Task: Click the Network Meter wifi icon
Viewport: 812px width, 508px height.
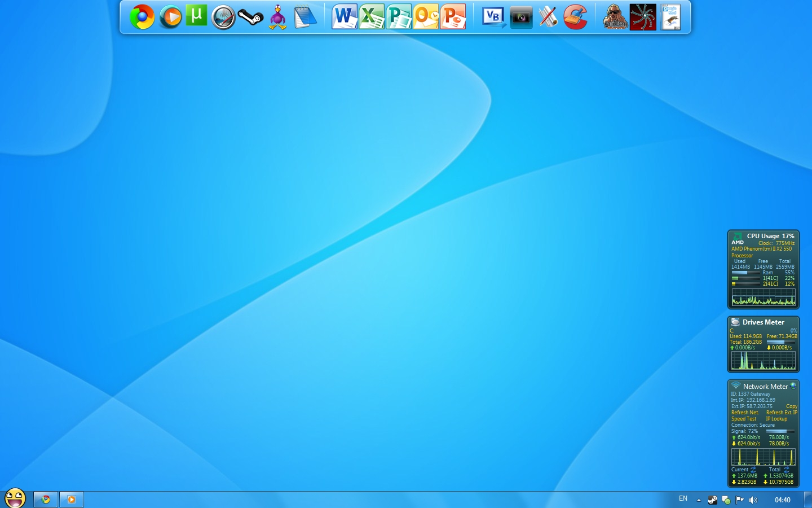Action: [736, 386]
